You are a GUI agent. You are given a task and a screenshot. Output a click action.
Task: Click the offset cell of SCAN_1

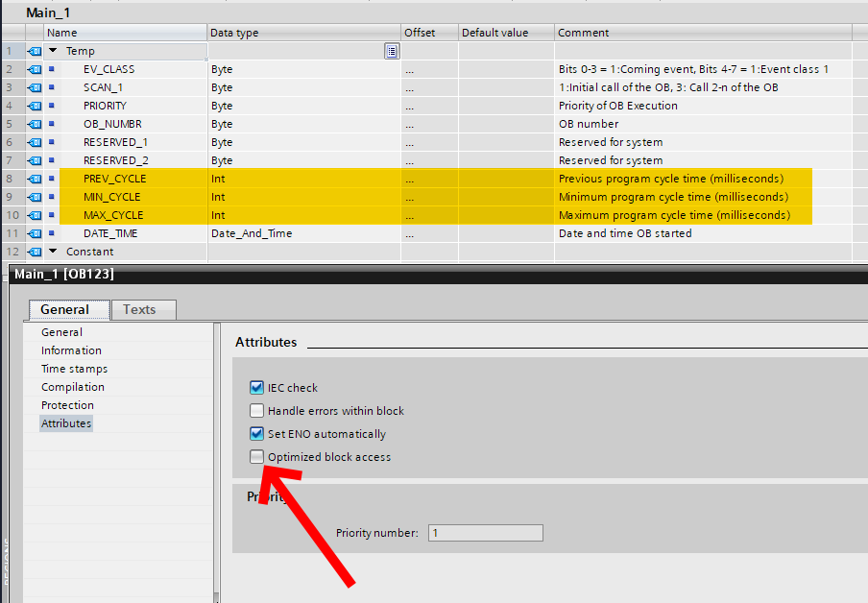tap(429, 87)
